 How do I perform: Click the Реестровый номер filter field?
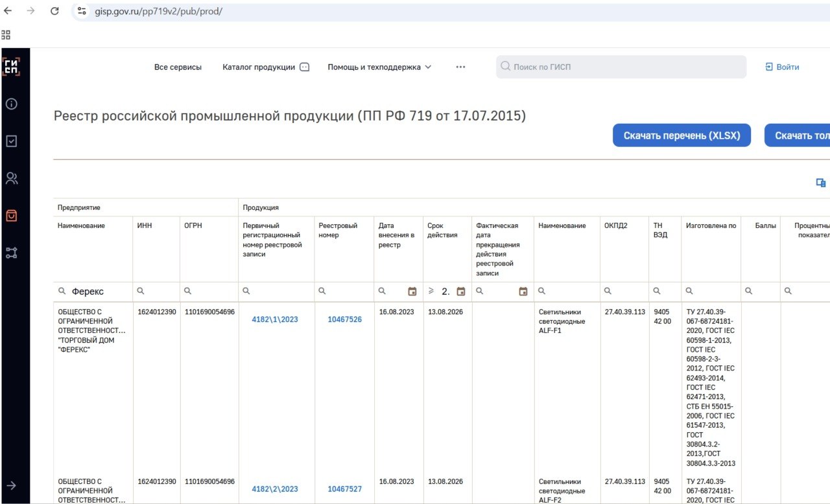(x=344, y=292)
